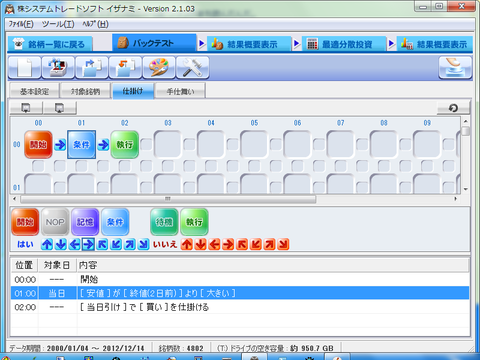Screen dimensions: 480x360
Task: Go back with 銘柄一覧に戻る button
Action: pos(50,44)
